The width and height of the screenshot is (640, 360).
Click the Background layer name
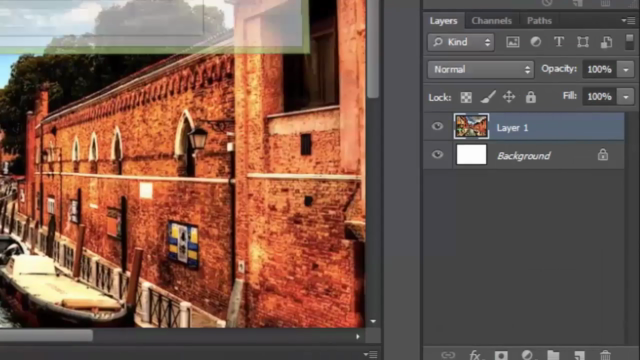click(524, 156)
